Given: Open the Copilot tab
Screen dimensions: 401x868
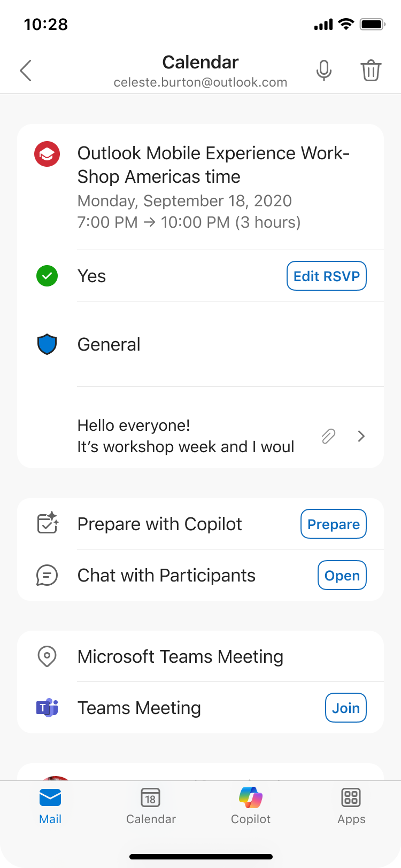Looking at the screenshot, I should (251, 806).
